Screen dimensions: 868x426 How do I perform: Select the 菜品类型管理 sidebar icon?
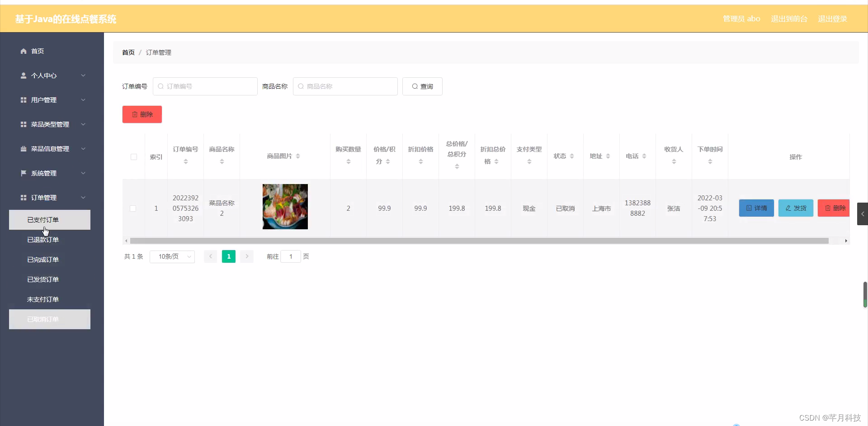(x=23, y=124)
